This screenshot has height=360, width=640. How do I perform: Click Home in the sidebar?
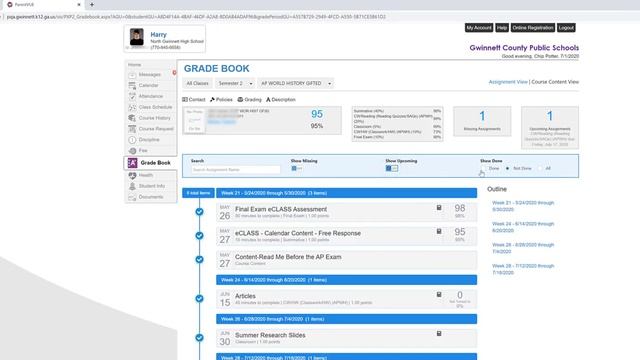click(x=134, y=65)
